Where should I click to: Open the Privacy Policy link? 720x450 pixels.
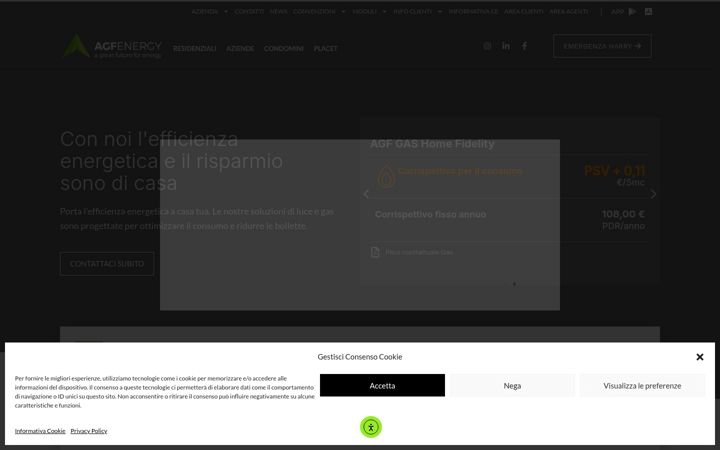[x=89, y=431]
